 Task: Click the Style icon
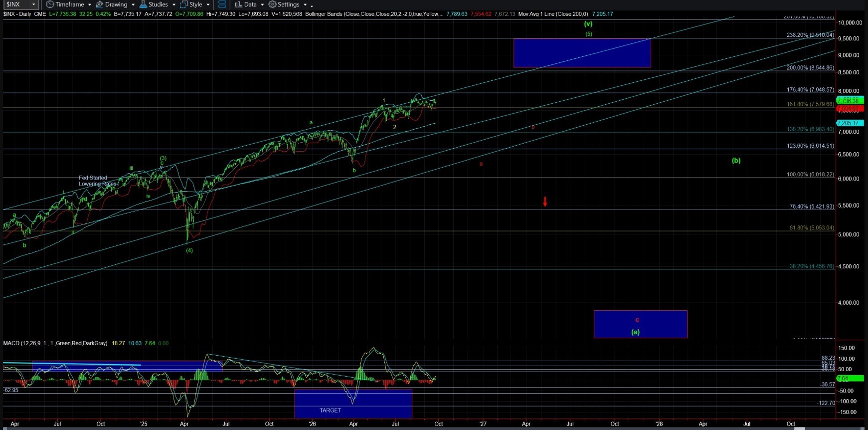[x=183, y=4]
